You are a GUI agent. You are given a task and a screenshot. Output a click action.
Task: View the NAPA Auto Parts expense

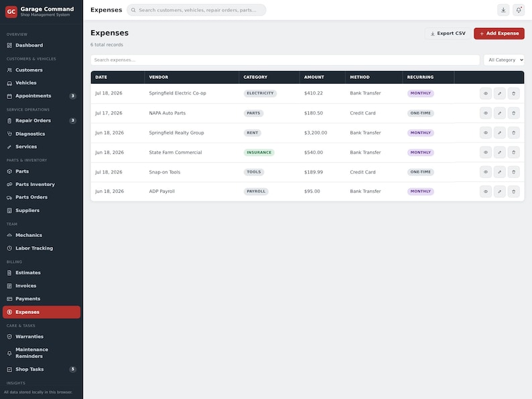486,113
